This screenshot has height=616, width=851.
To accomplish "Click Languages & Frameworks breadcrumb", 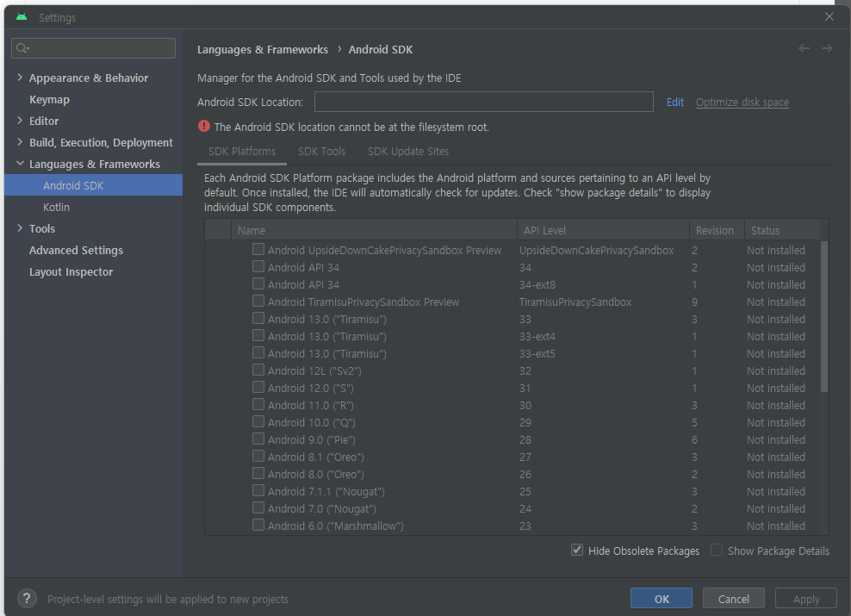I will coord(263,49).
